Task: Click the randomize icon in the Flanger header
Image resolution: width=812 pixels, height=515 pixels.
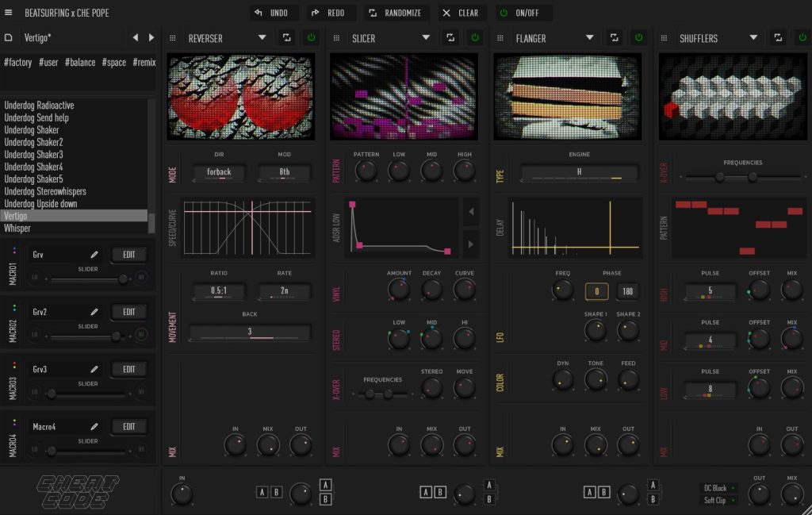Action: click(x=614, y=37)
